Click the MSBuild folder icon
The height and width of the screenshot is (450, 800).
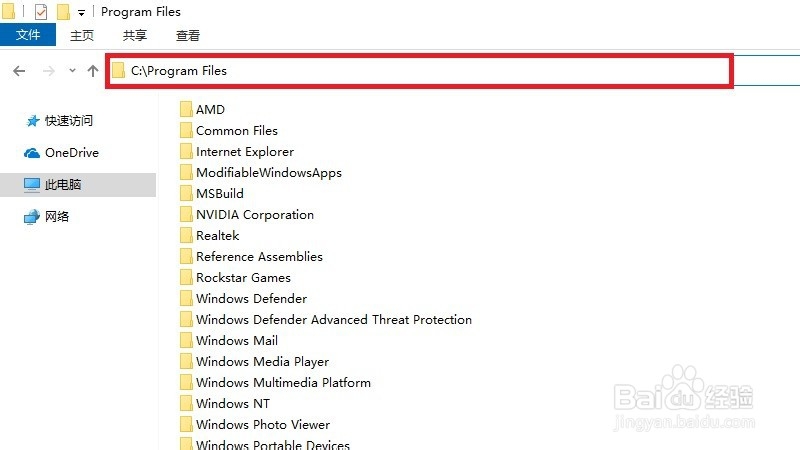coord(186,193)
